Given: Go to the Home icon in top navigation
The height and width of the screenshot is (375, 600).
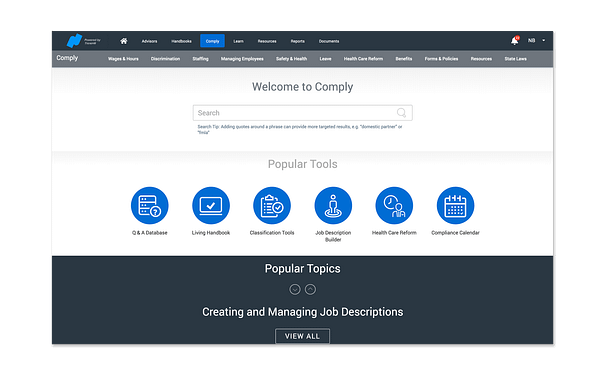Looking at the screenshot, I should 124,41.
